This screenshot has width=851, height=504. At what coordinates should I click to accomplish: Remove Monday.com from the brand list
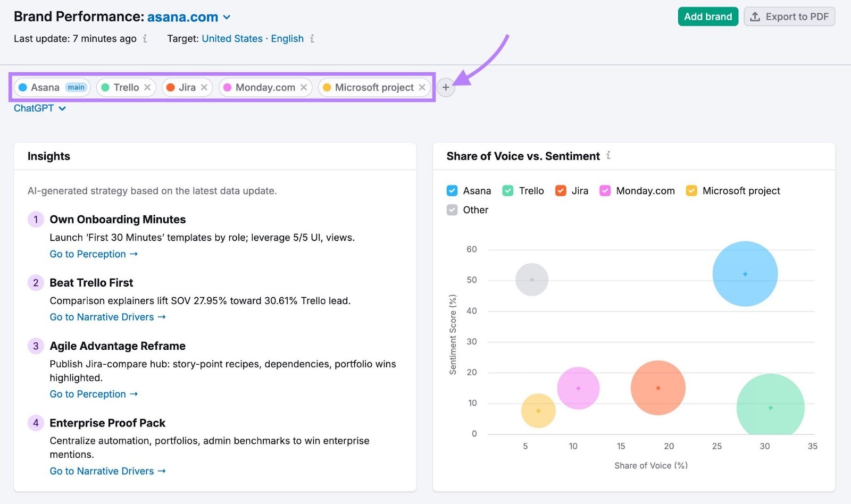304,87
